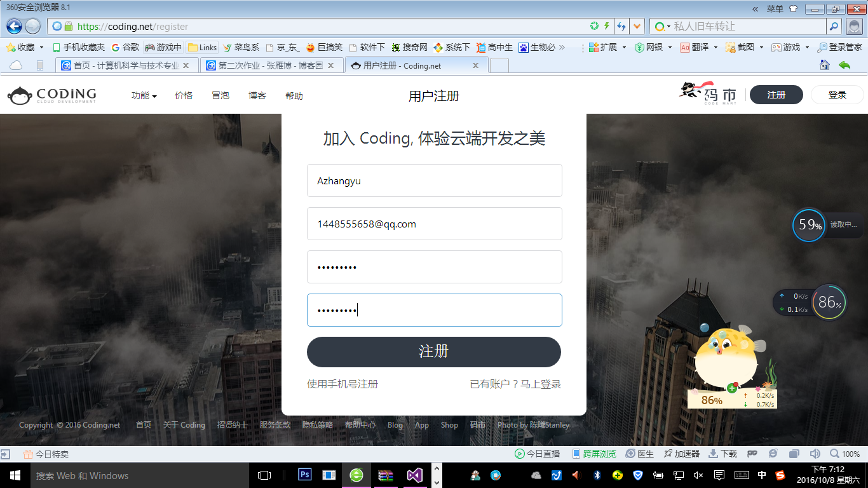Click the 码市 Code Mart logo
Screen dimensions: 868x488
708,93
